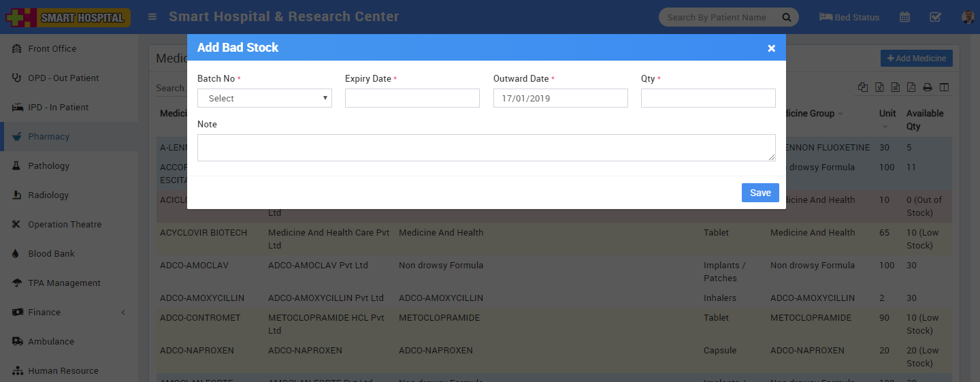Save the bad stock entry

759,193
